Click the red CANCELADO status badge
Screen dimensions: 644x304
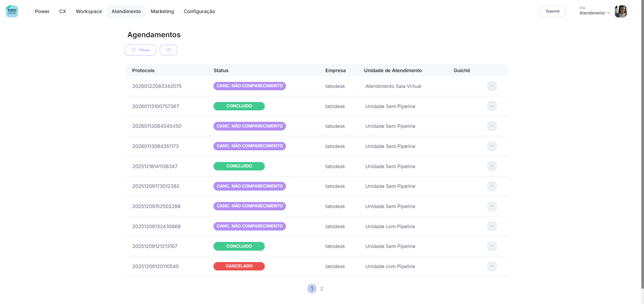click(x=239, y=266)
